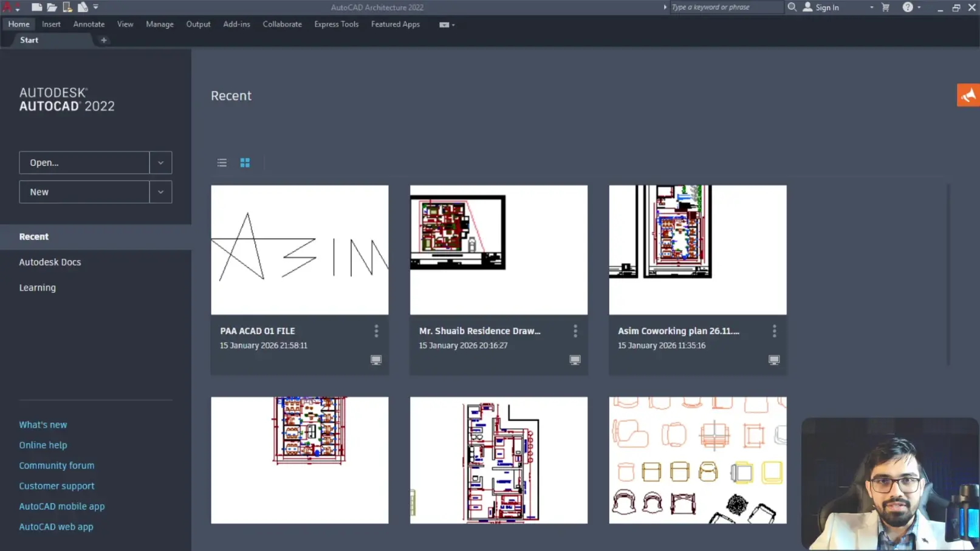
Task: Click the Open file quick access icon
Action: (52, 7)
